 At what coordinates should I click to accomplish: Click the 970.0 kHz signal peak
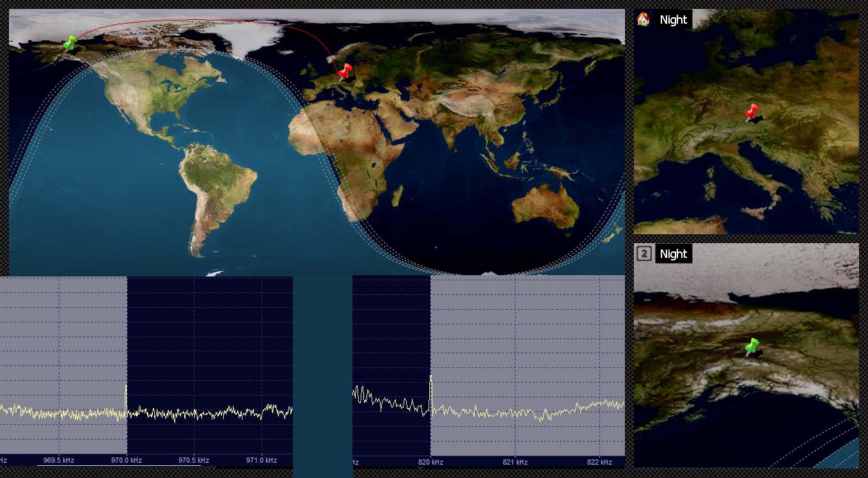(126, 395)
